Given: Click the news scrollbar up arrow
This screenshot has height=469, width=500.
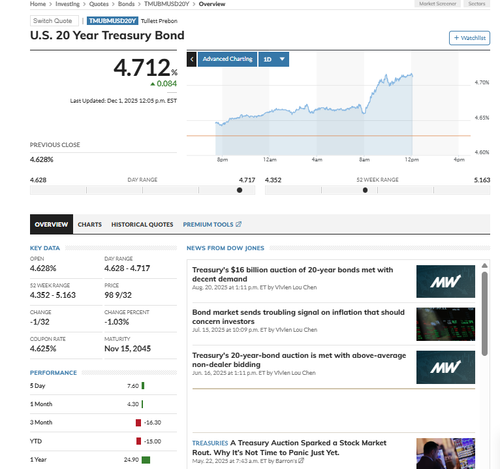Looking at the screenshot, I should (485, 265).
